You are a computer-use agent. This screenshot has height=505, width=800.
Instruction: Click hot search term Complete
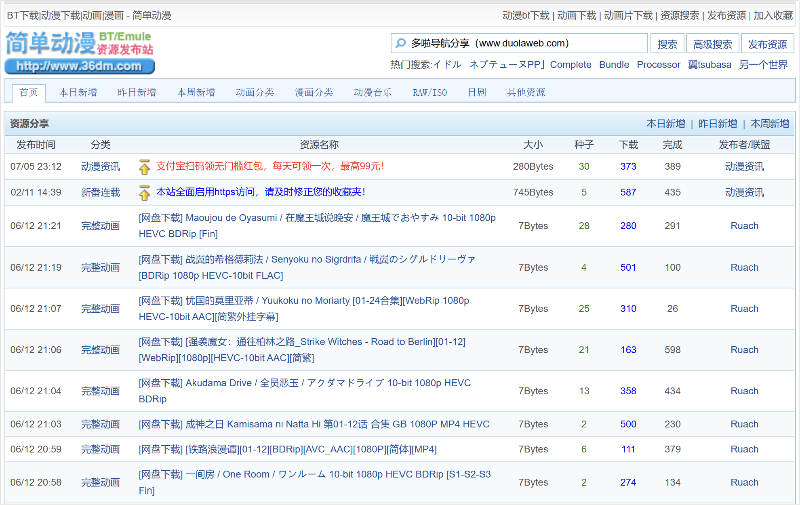tap(570, 65)
